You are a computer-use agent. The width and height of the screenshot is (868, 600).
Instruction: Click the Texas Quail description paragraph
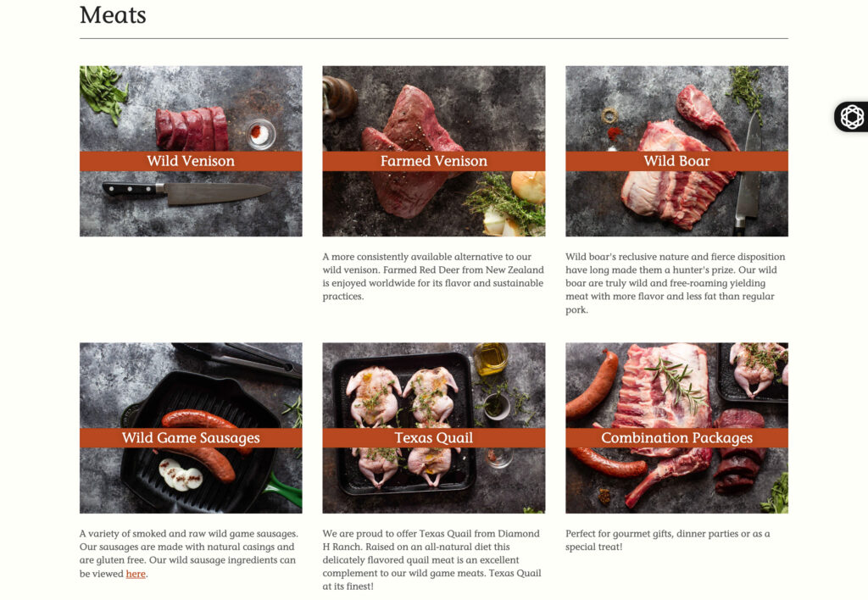click(431, 559)
